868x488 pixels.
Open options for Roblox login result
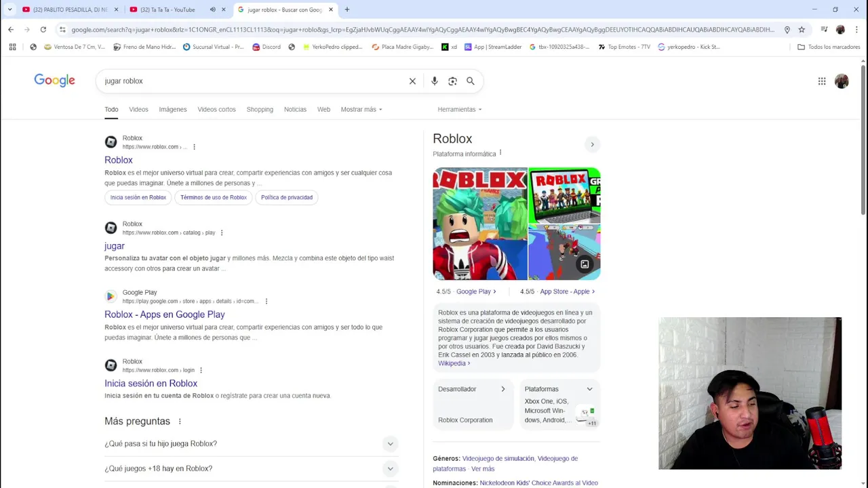(201, 370)
